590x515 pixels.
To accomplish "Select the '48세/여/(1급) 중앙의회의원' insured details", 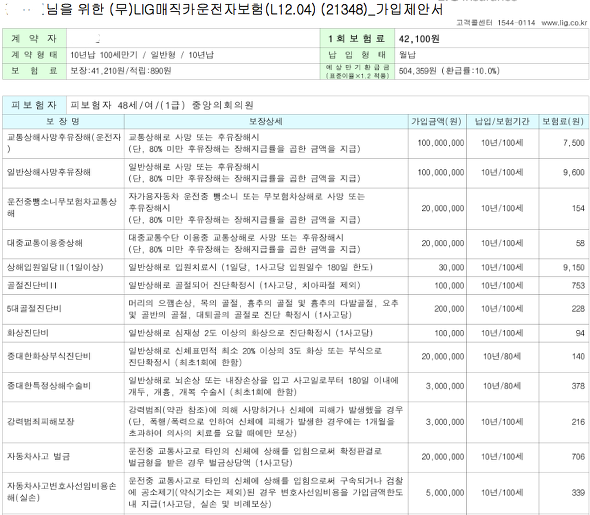I will click(186, 105).
